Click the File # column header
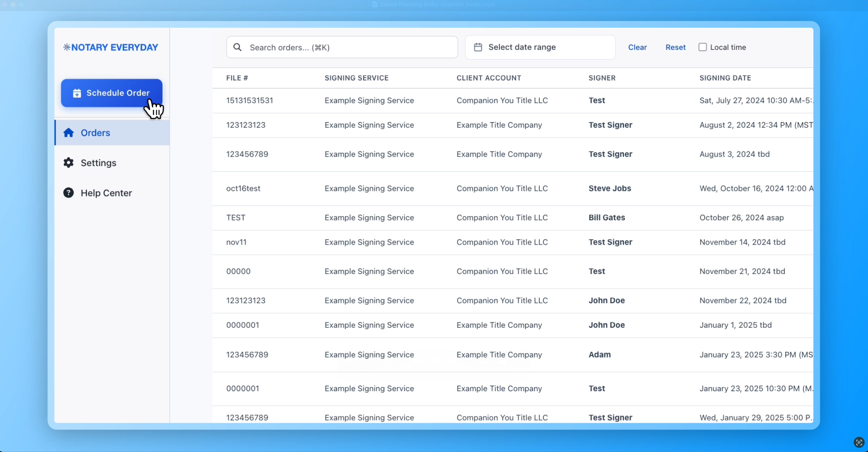The width and height of the screenshot is (868, 452). click(237, 78)
